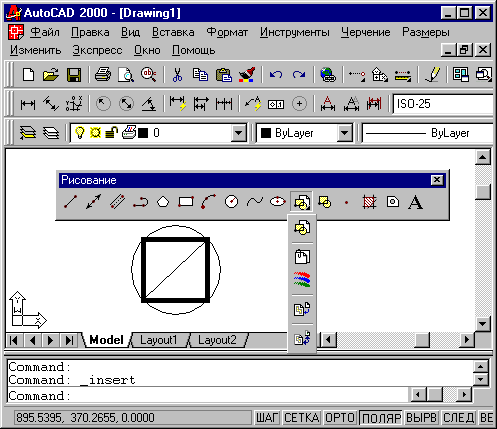Click the command line input field
The width and height of the screenshot is (497, 429).
pyautogui.click(x=208, y=396)
